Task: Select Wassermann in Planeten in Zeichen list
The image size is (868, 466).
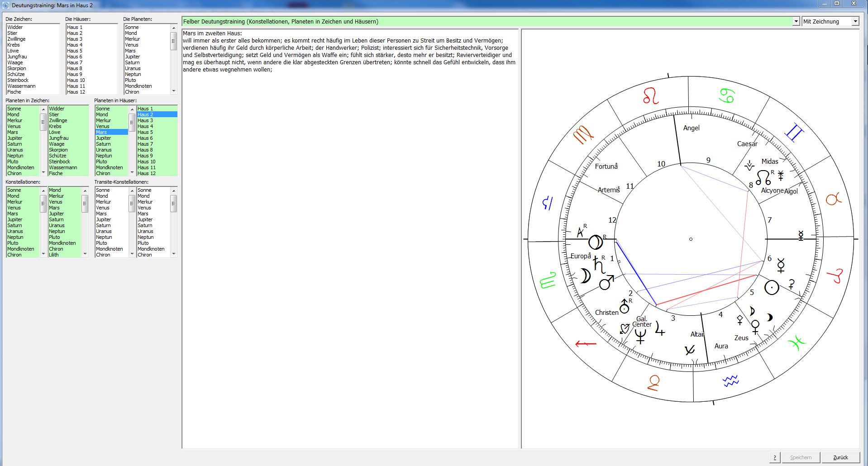Action: 68,167
